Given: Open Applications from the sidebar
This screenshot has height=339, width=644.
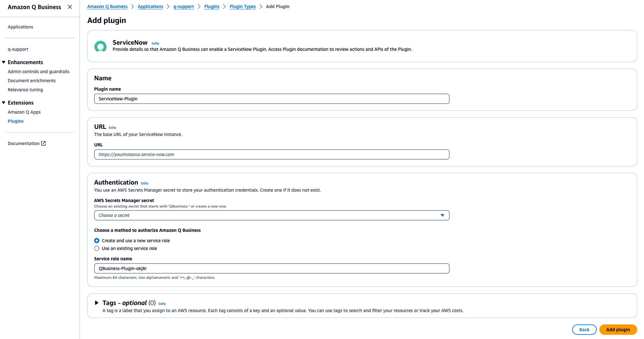Looking at the screenshot, I should [x=20, y=27].
